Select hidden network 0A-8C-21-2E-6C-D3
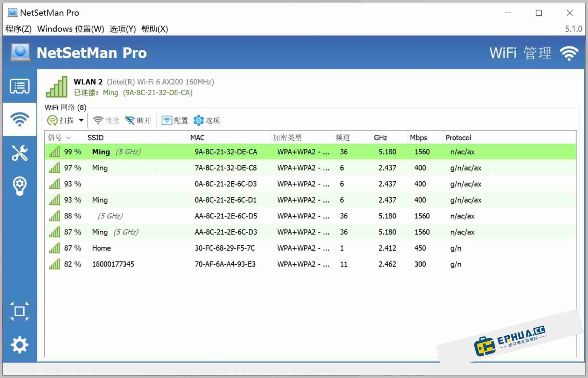Screen dimensions: 588x378 tap(310, 184)
